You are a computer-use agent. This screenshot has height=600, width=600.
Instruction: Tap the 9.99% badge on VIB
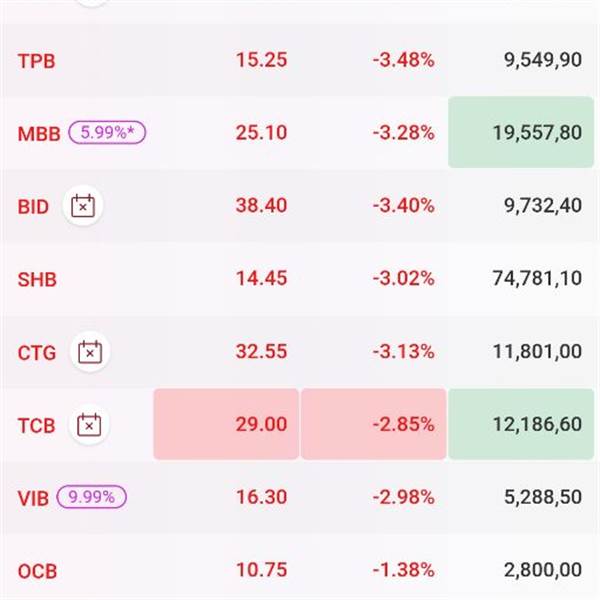pos(92,497)
